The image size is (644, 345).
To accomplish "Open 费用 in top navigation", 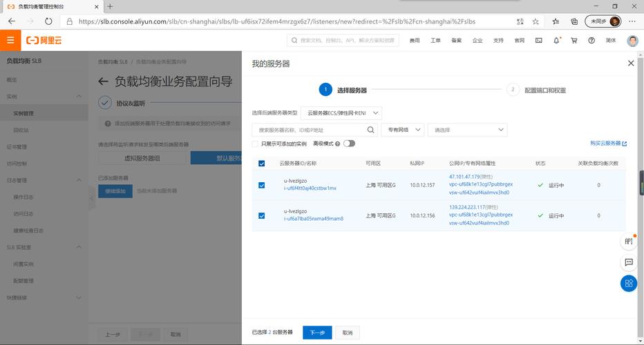I will (x=415, y=40).
